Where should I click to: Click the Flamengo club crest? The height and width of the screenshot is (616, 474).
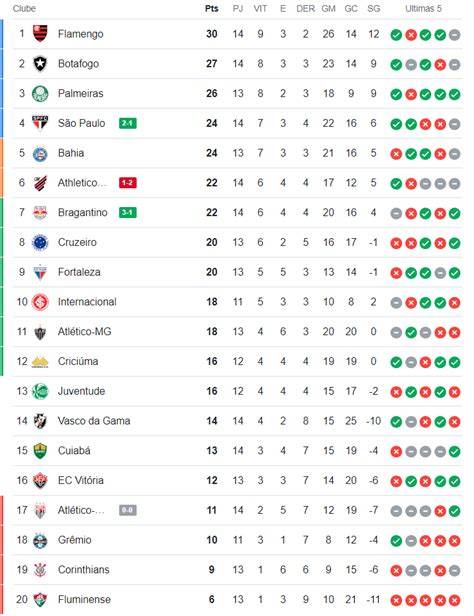click(x=40, y=34)
